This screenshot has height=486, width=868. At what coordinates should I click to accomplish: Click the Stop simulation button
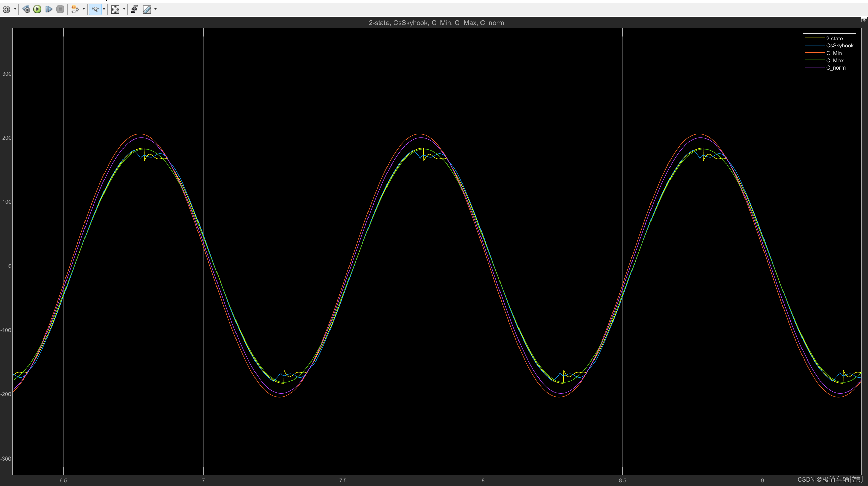click(60, 9)
